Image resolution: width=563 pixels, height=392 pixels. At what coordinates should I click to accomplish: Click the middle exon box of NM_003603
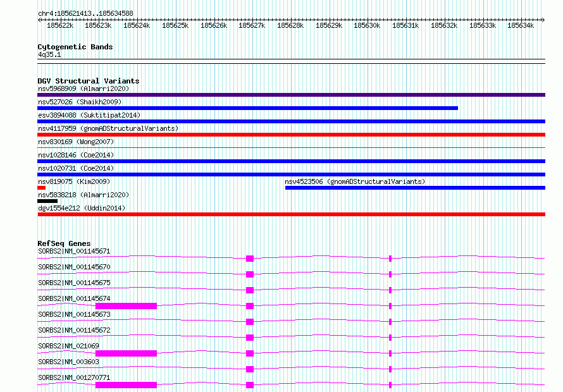250,369
